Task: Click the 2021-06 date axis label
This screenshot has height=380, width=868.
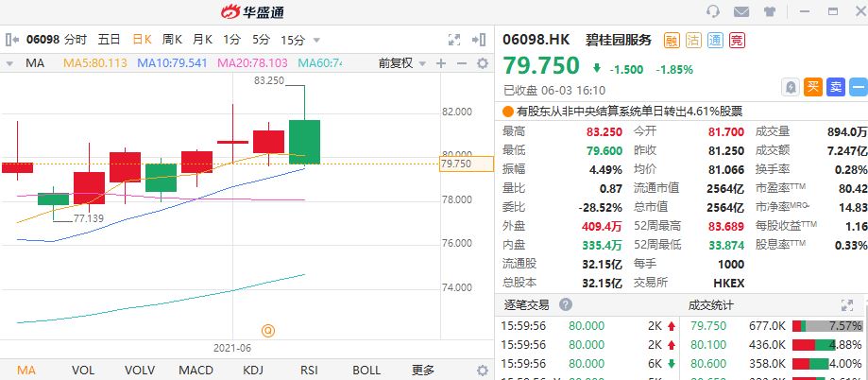Action: coord(232,349)
